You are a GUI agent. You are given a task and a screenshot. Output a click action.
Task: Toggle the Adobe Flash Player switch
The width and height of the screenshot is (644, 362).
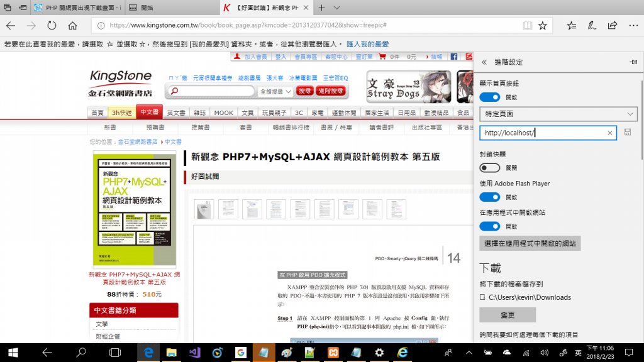(x=489, y=197)
